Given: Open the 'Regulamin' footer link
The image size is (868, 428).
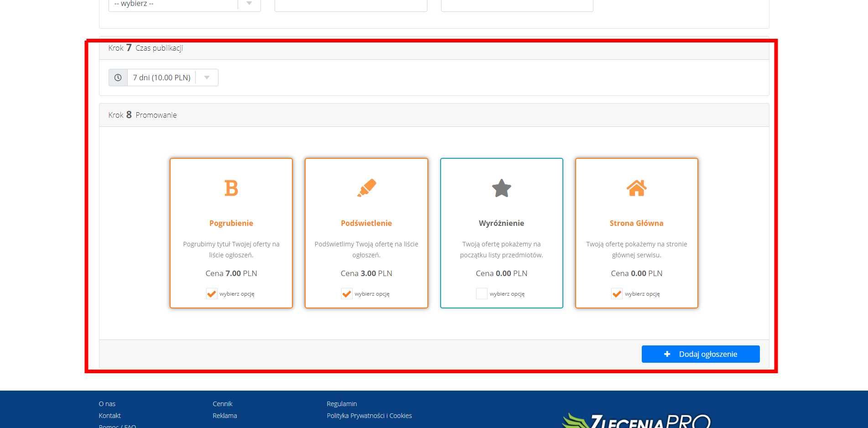Looking at the screenshot, I should (342, 404).
